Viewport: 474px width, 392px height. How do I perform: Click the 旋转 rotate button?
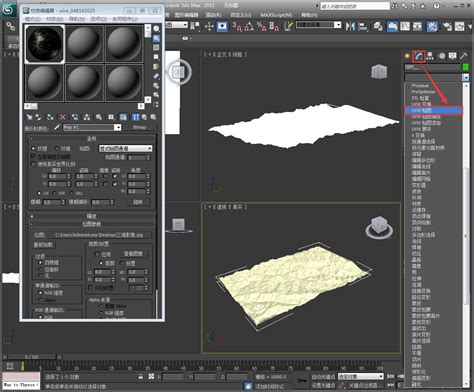click(138, 202)
